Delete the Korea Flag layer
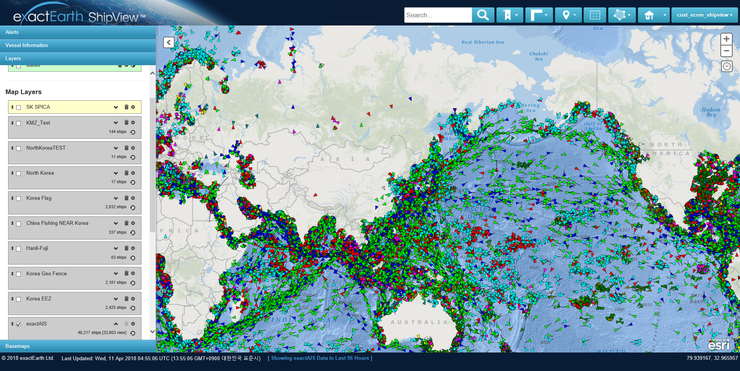Viewport: 740px width, 371px height. (x=126, y=198)
